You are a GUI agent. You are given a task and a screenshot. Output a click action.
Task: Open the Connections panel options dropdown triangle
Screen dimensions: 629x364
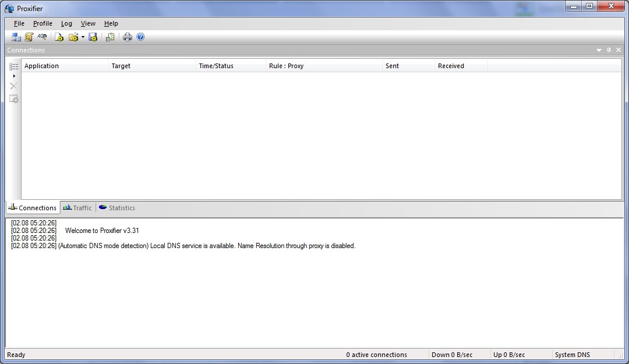click(599, 50)
